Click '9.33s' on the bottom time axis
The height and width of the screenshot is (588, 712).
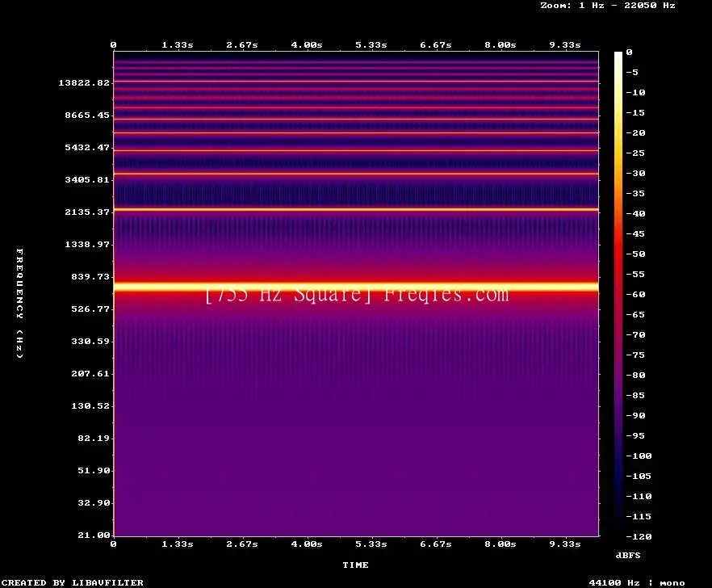(565, 544)
